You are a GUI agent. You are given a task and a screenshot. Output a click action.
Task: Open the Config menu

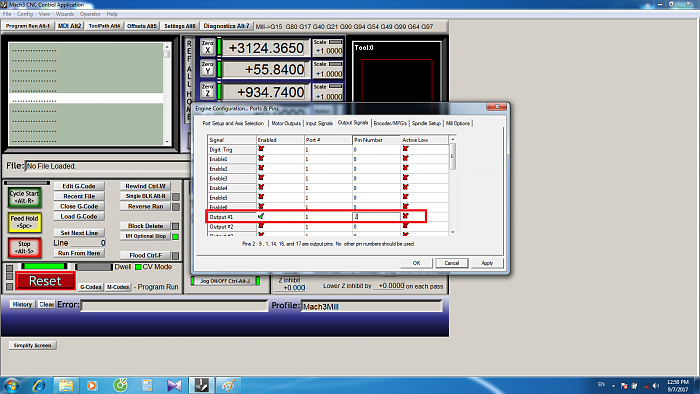click(x=25, y=14)
